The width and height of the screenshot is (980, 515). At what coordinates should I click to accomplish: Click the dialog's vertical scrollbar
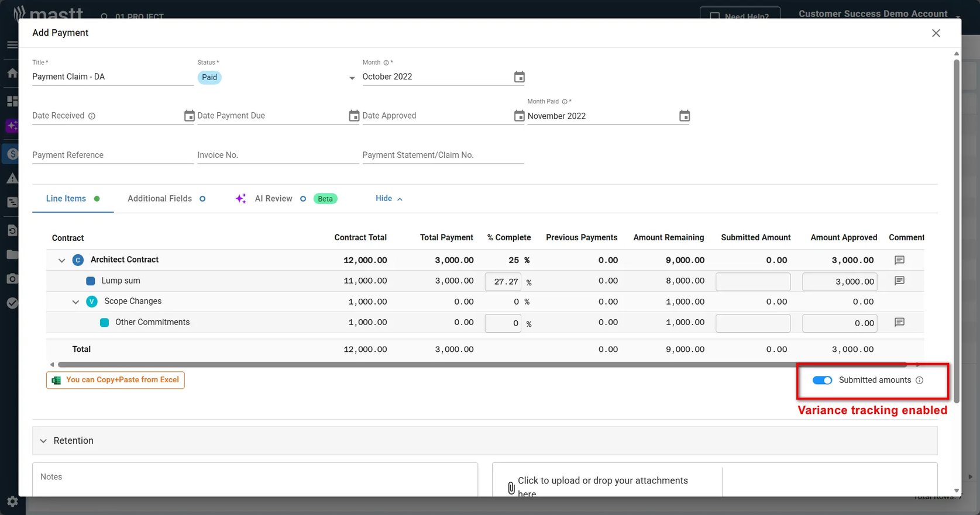[x=957, y=231]
